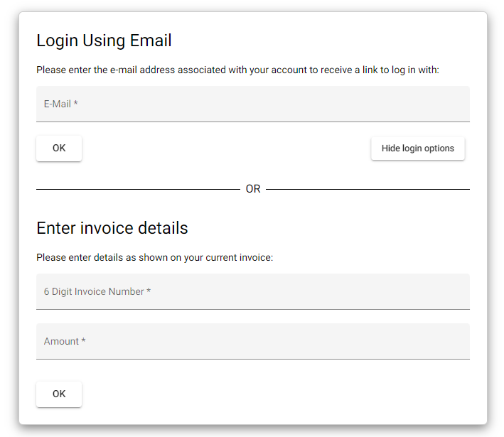Click into the Amount input field
This screenshot has height=437, width=504.
252,341
